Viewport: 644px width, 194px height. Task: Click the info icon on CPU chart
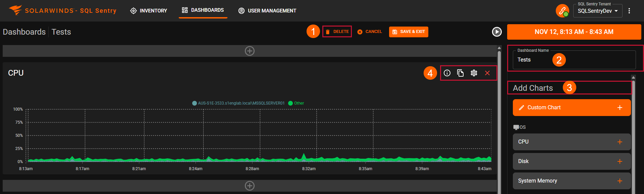(x=447, y=73)
